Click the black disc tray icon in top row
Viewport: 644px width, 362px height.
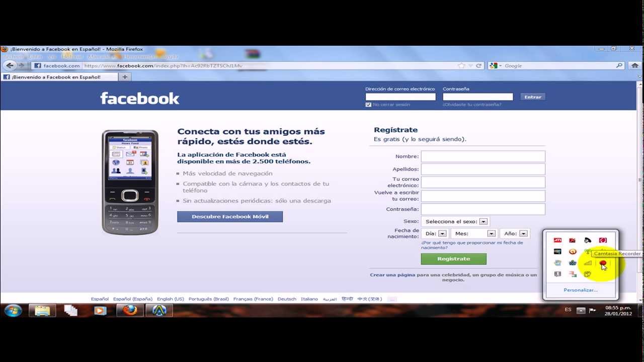pyautogui.click(x=588, y=240)
